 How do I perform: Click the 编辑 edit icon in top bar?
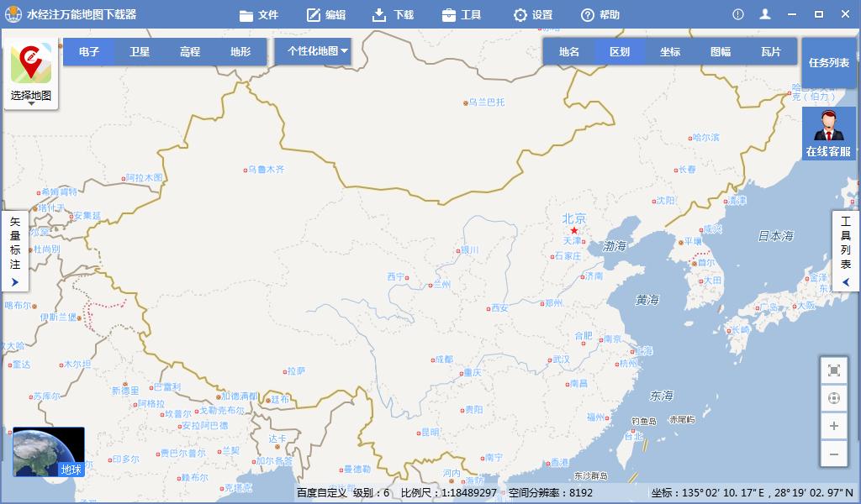(x=313, y=13)
